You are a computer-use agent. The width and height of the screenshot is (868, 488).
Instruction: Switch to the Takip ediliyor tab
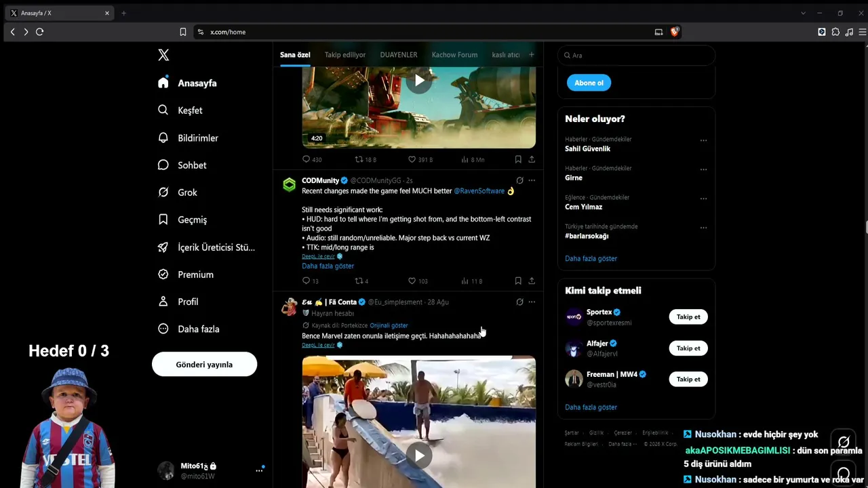click(344, 55)
